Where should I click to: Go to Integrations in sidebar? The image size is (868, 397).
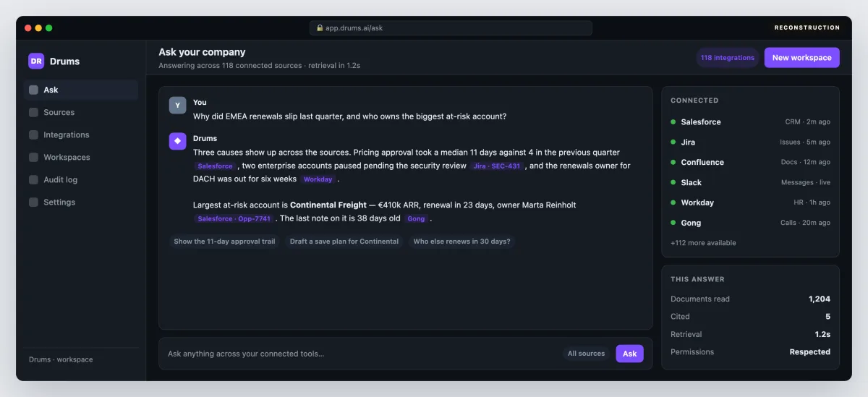click(81, 135)
